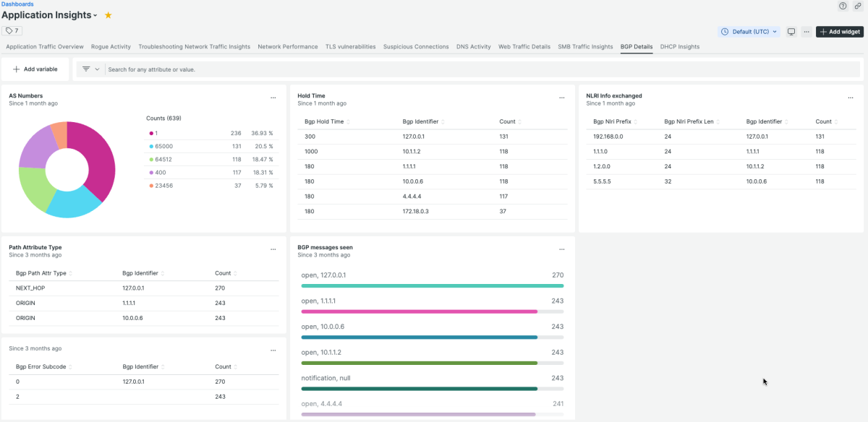868x422 pixels.
Task: Open AS Numbers widget options menu
Action: (x=273, y=98)
